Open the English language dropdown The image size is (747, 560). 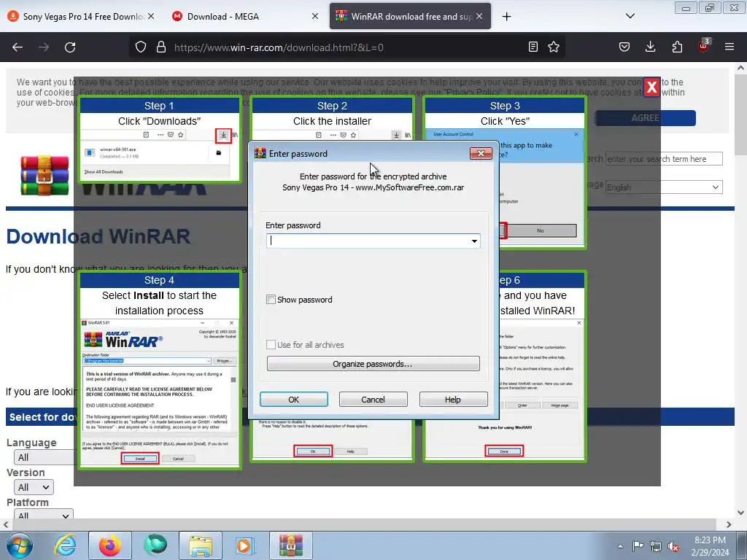click(664, 187)
